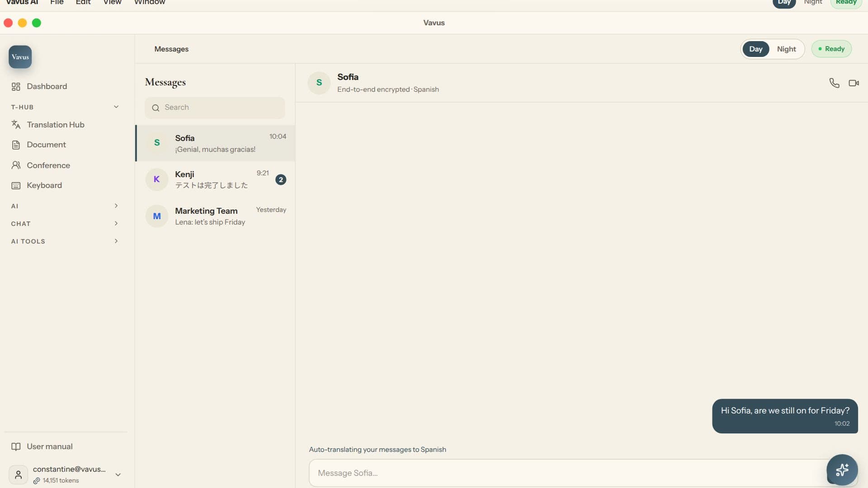Click Kenji's K avatar
Screen dimensions: 868x488
tap(157, 179)
